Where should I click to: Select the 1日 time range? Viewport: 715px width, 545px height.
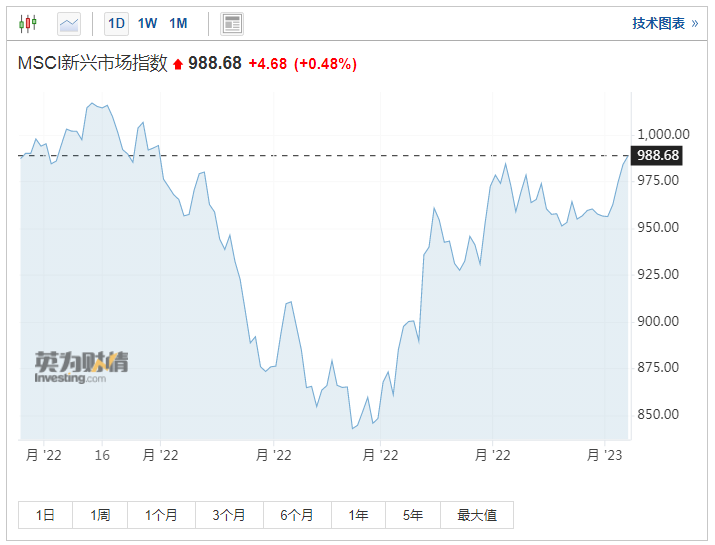pyautogui.click(x=45, y=515)
